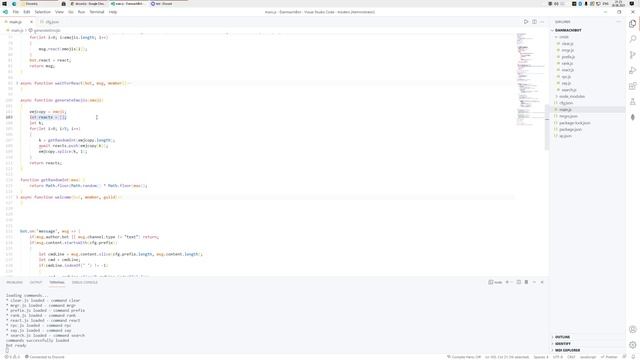Open the MongoDB leaf icon view
The height and width of the screenshot is (360, 640).
(633, 117)
